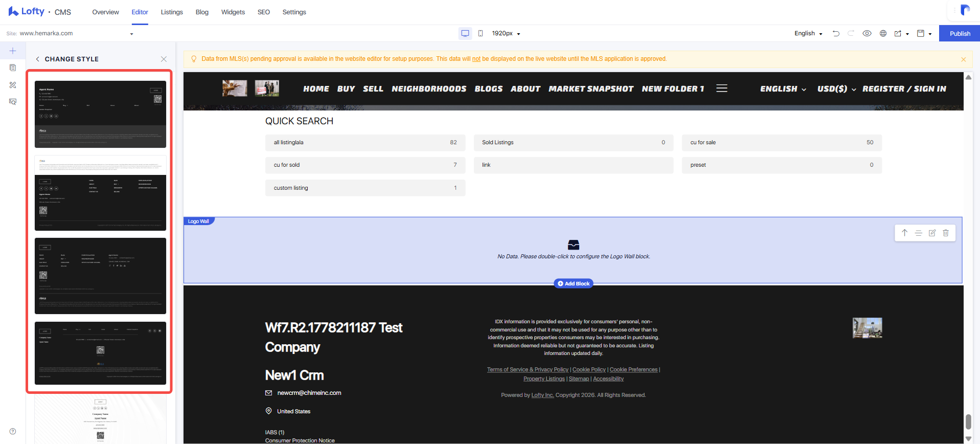Click REGISTER / SIGN IN
The width and height of the screenshot is (980, 444).
point(904,88)
